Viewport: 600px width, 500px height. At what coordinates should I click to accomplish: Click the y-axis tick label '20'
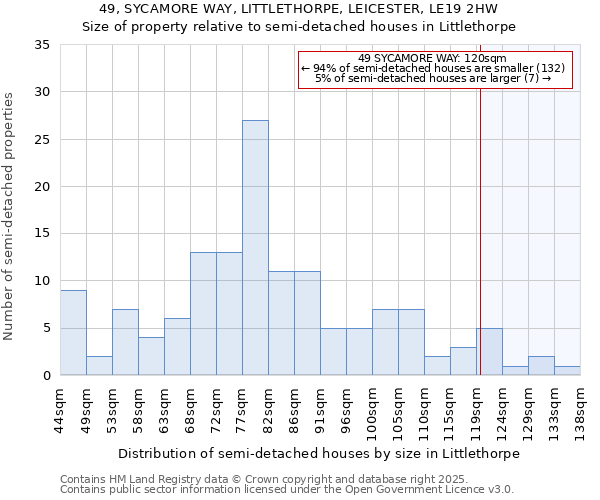click(x=42, y=186)
